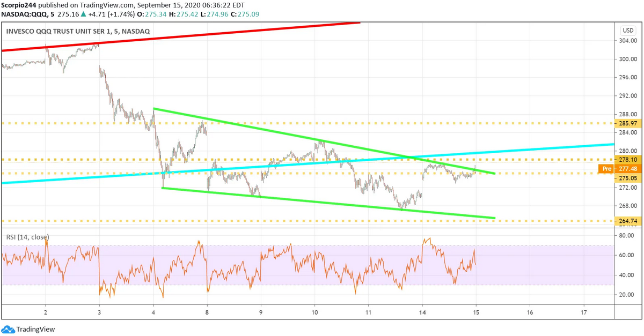Click date 11 on the time axis

369,312
